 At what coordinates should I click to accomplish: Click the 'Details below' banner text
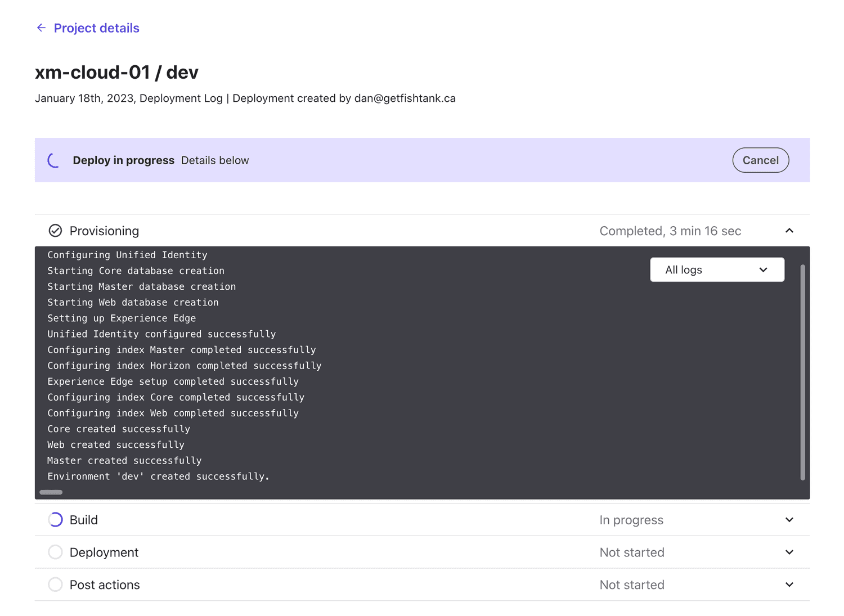(215, 160)
